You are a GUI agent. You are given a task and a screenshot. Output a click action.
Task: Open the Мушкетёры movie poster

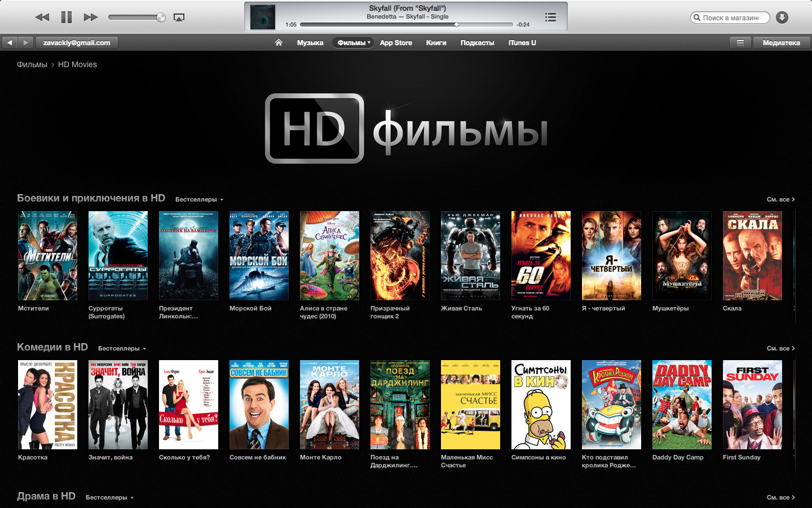click(682, 256)
